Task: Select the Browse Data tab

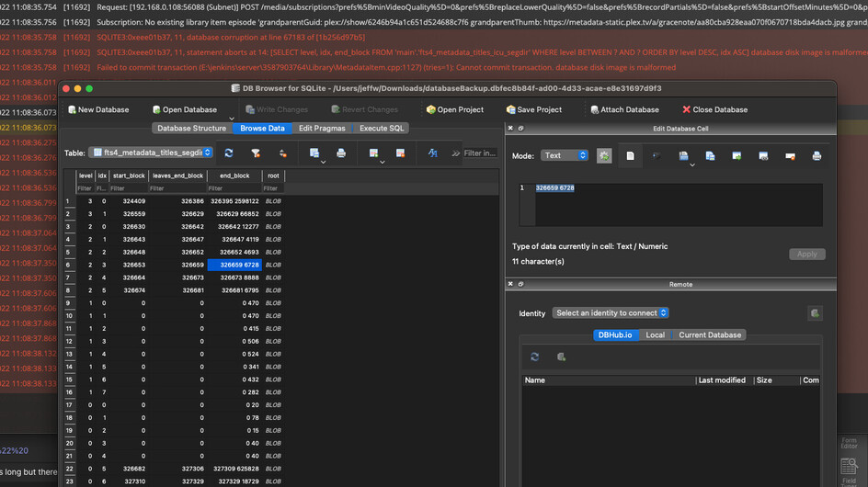Action: (262, 129)
